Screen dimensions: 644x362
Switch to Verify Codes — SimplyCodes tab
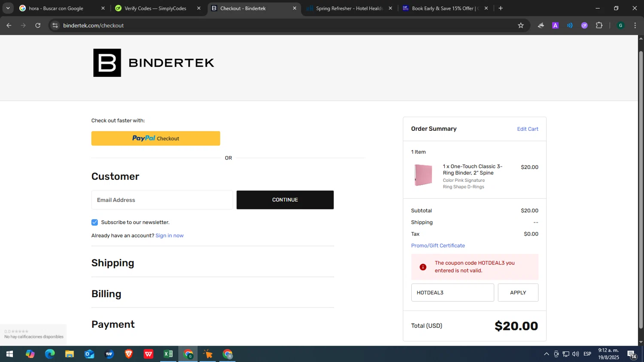pos(155,8)
